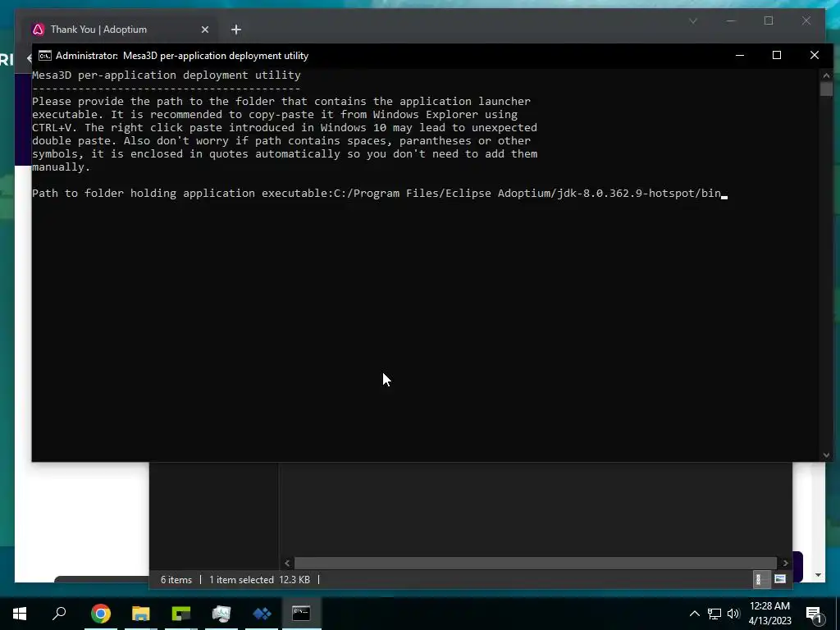Open the monitor-with-graph taskbar icon
Image resolution: width=840 pixels, height=630 pixels.
coord(221,614)
